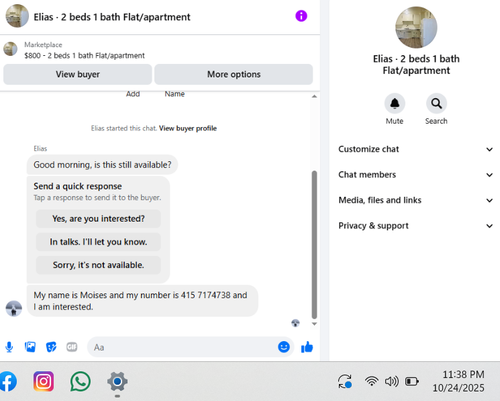Click the chat scrollbar thumb
Image resolution: width=500 pixels, height=401 pixels.
tap(314, 245)
